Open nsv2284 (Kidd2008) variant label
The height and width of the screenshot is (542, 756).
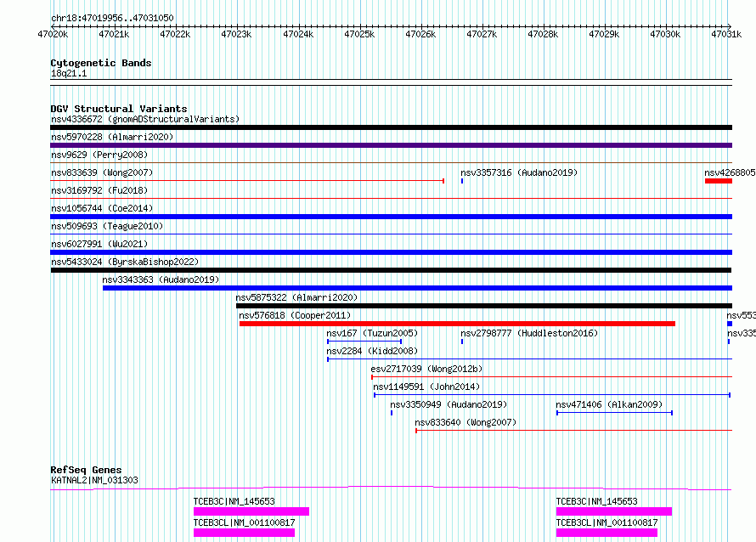[x=372, y=351]
